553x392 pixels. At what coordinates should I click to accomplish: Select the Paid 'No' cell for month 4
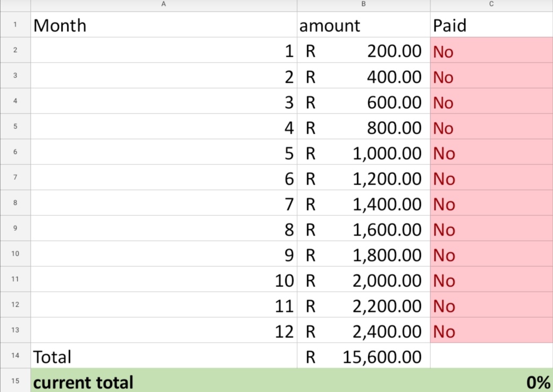coord(491,126)
